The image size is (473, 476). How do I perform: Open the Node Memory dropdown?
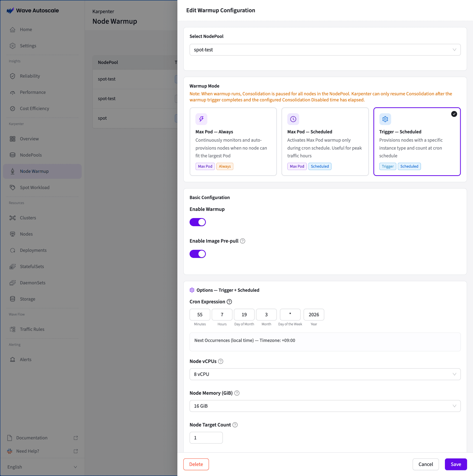click(325, 407)
